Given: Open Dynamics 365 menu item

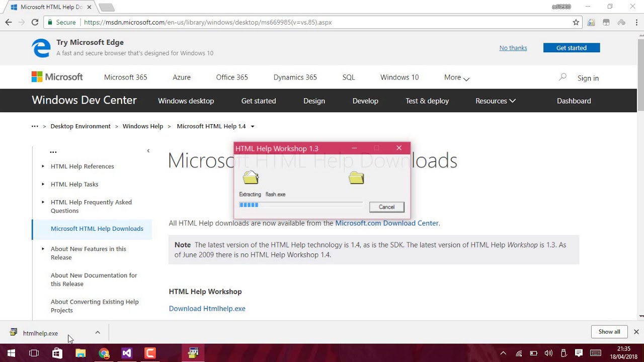Looking at the screenshot, I should pos(295,77).
